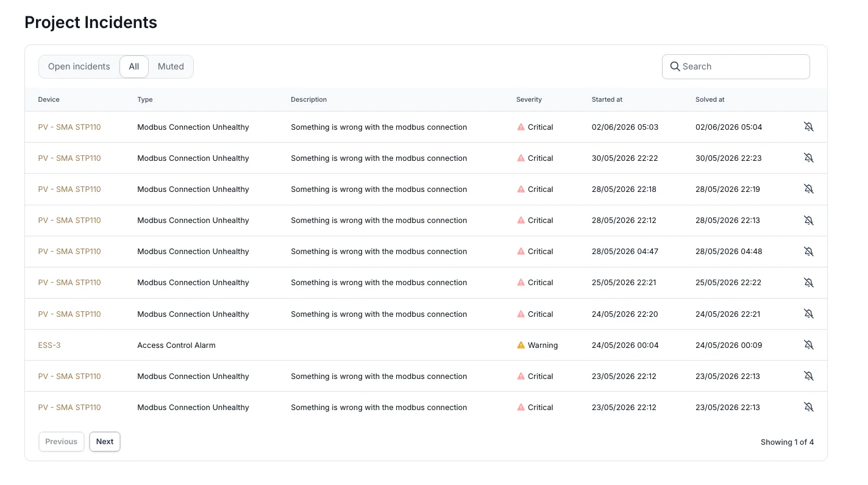
Task: Click Critical triangle icon in 28/05/2026 22:12 row
Action: [x=521, y=220]
